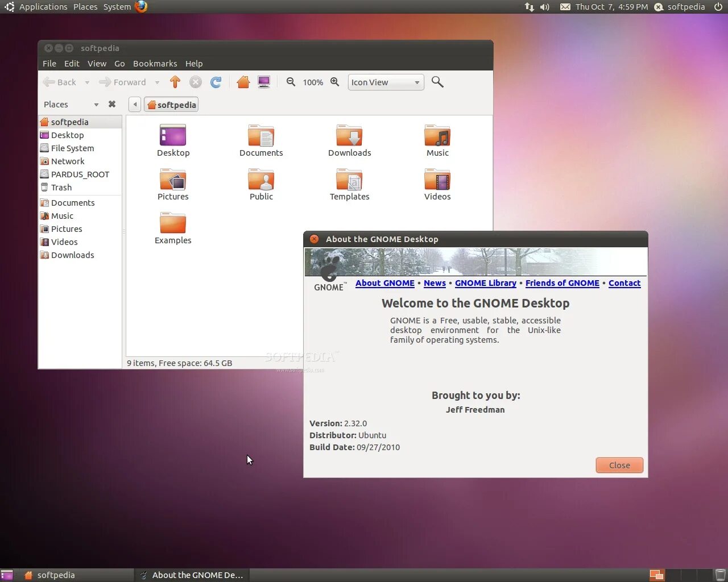The image size is (728, 582).
Task: Open the Edit menu
Action: pos(72,64)
